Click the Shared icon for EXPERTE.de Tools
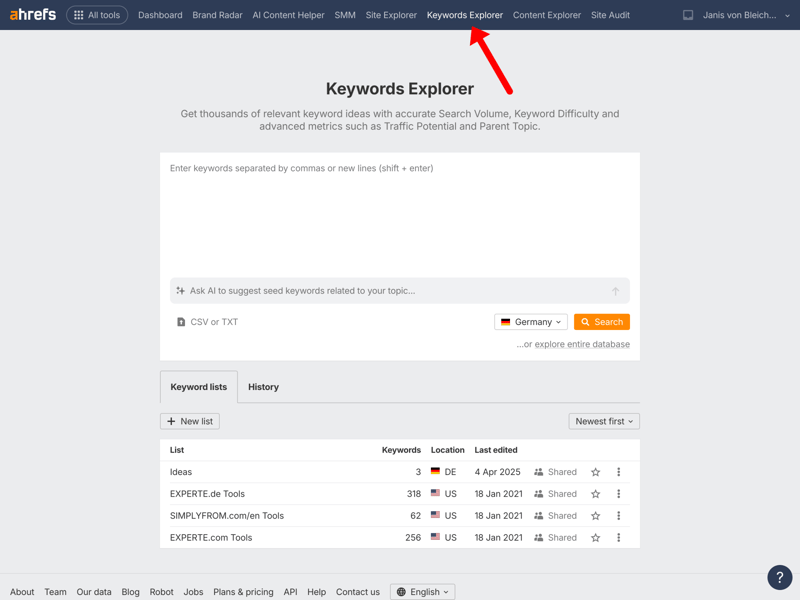This screenshot has height=600, width=800. pos(539,494)
